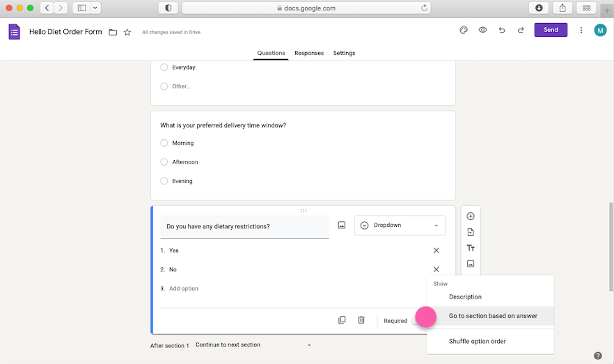Click the import questions icon

point(471,232)
